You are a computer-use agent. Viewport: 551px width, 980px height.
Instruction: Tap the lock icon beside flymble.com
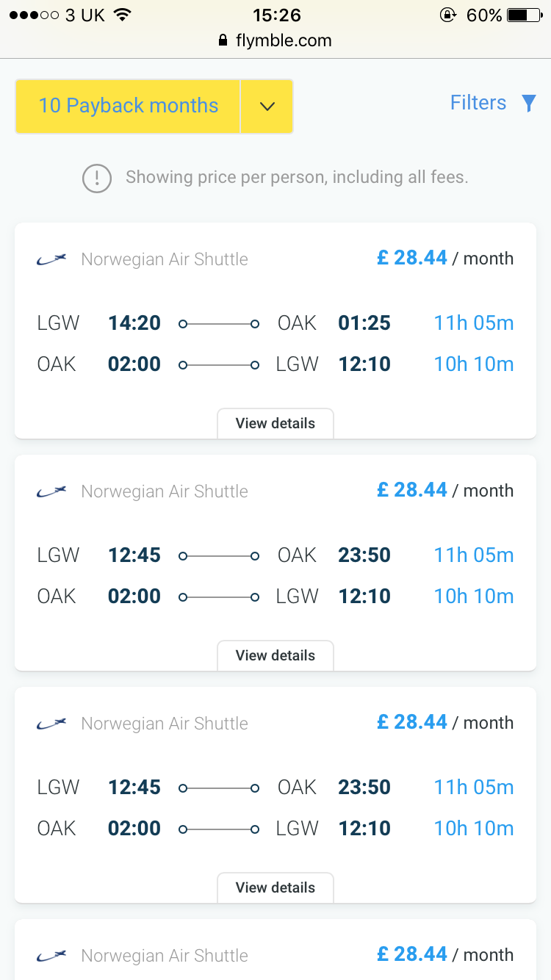pos(223,40)
